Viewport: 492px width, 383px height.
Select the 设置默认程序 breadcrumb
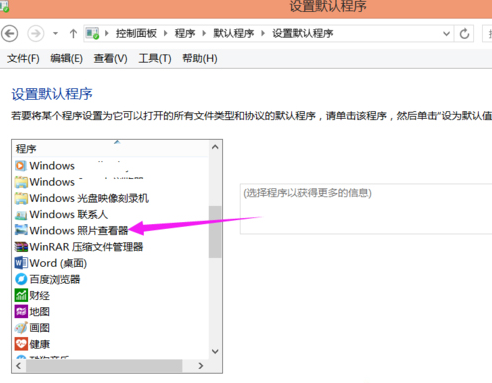coord(303,33)
